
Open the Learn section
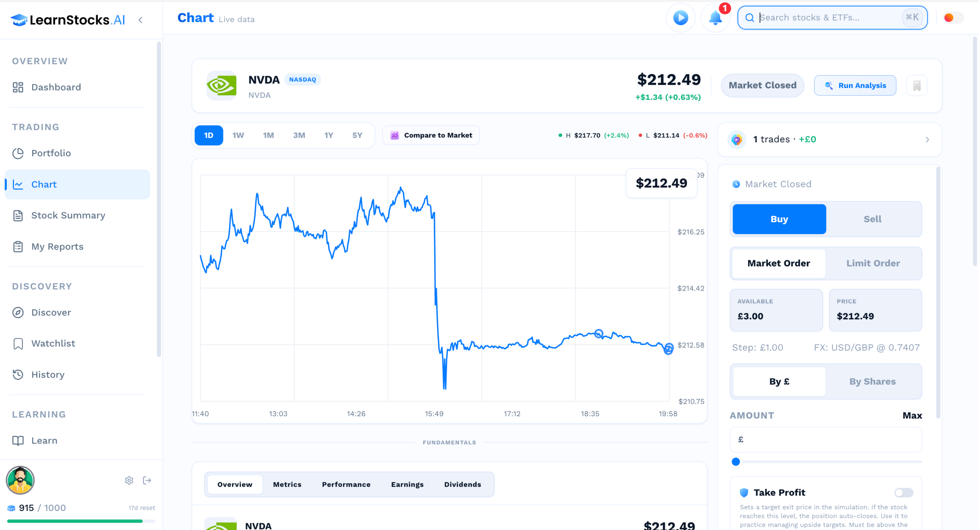click(77, 441)
